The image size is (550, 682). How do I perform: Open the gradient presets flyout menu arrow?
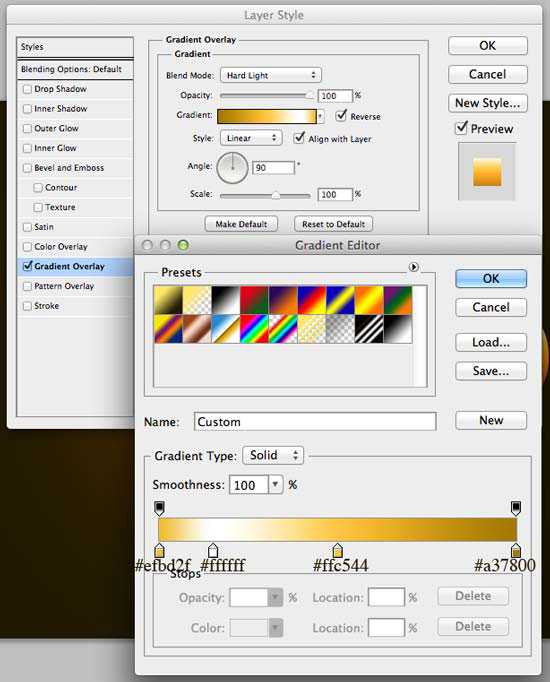[x=413, y=267]
